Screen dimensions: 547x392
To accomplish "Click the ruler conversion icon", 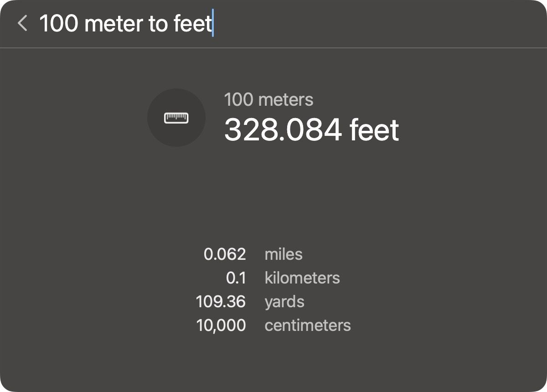I will (176, 118).
